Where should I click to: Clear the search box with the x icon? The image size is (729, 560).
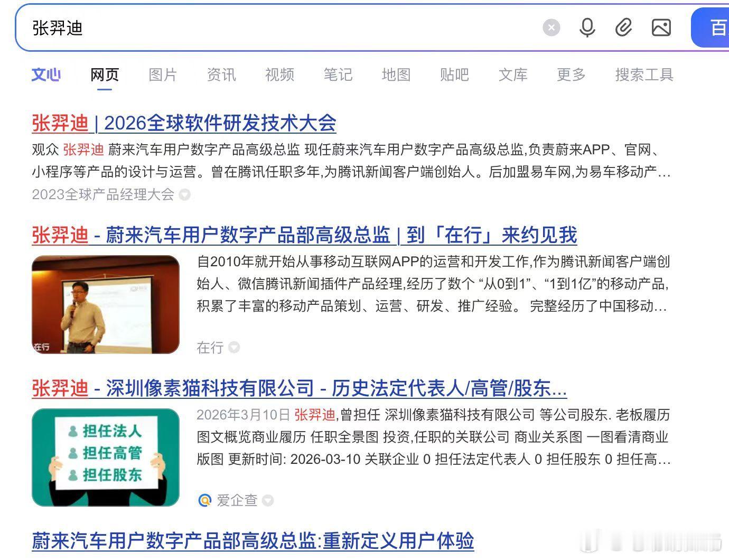[x=552, y=28]
